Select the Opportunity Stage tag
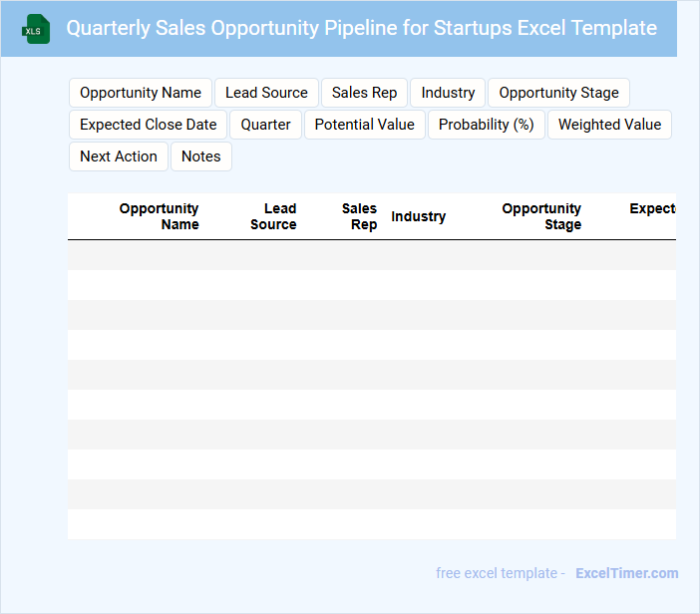This screenshot has height=614, width=700. pyautogui.click(x=558, y=93)
